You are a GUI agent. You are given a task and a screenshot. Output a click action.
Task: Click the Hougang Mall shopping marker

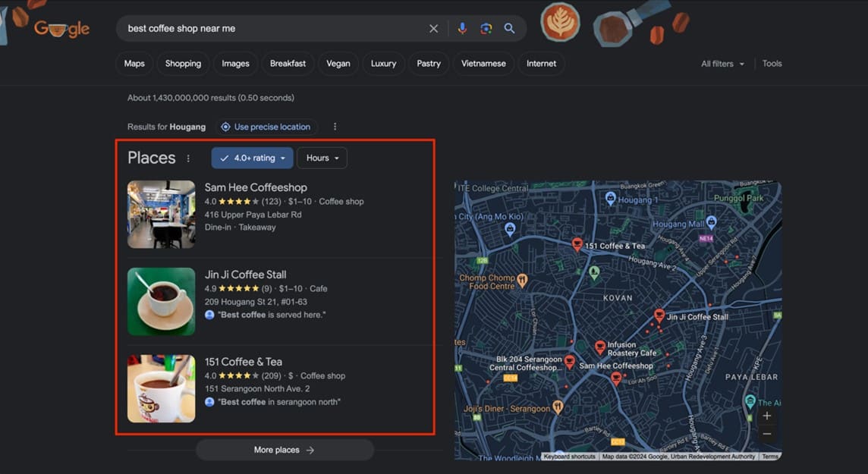[712, 223]
